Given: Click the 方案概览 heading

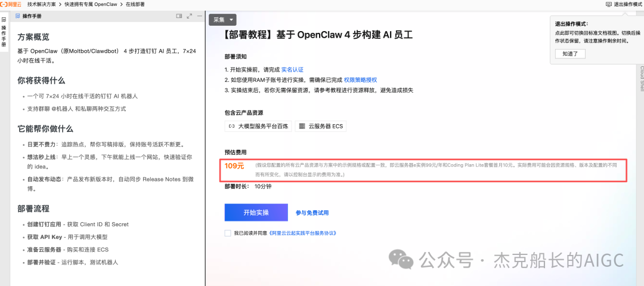Looking at the screenshot, I should tap(33, 36).
